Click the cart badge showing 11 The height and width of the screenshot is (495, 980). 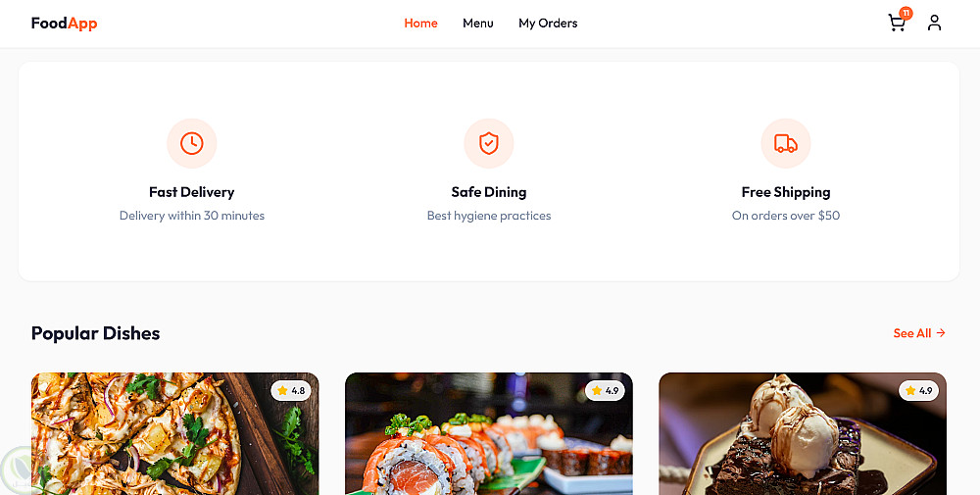pyautogui.click(x=906, y=13)
